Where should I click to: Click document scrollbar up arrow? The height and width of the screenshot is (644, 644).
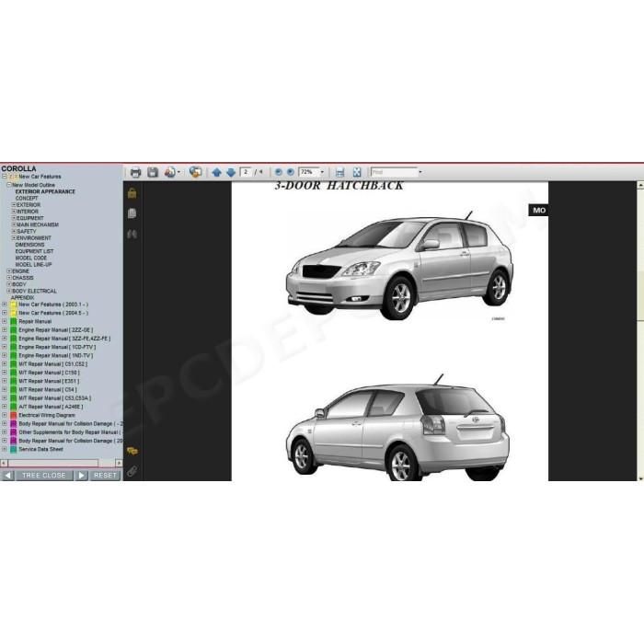click(x=640, y=186)
